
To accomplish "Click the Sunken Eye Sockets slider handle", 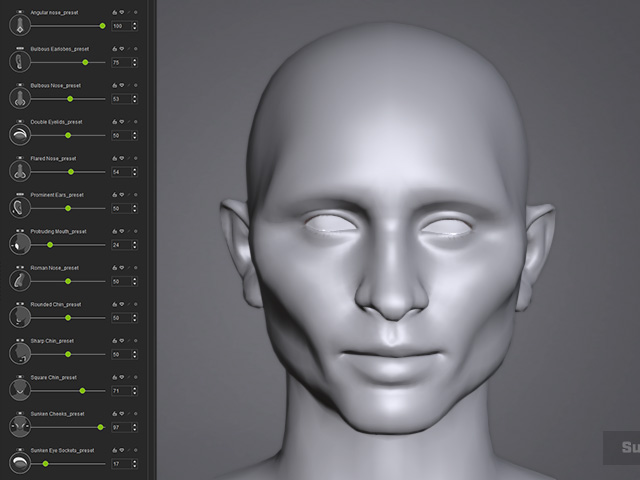I will pyautogui.click(x=45, y=464).
